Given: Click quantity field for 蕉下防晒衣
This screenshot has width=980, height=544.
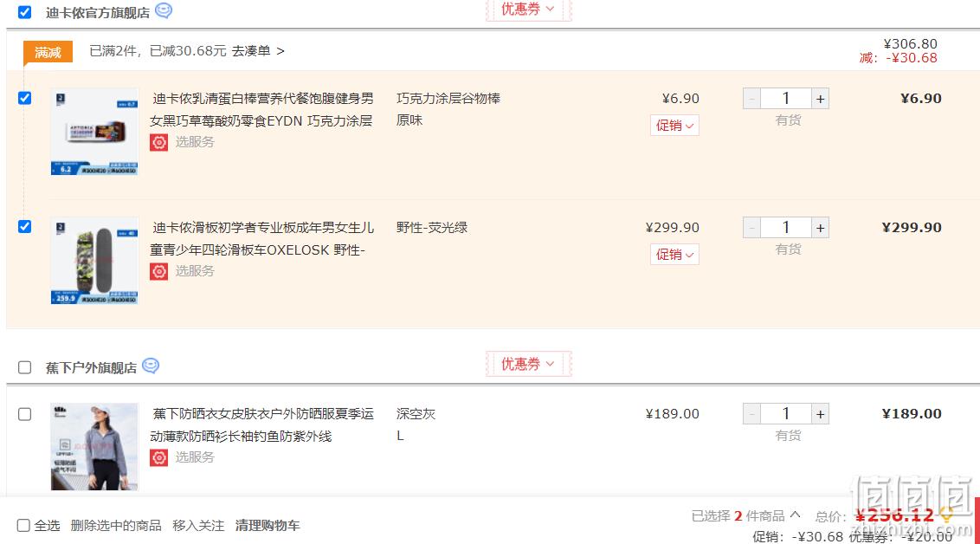Looking at the screenshot, I should coord(785,414).
